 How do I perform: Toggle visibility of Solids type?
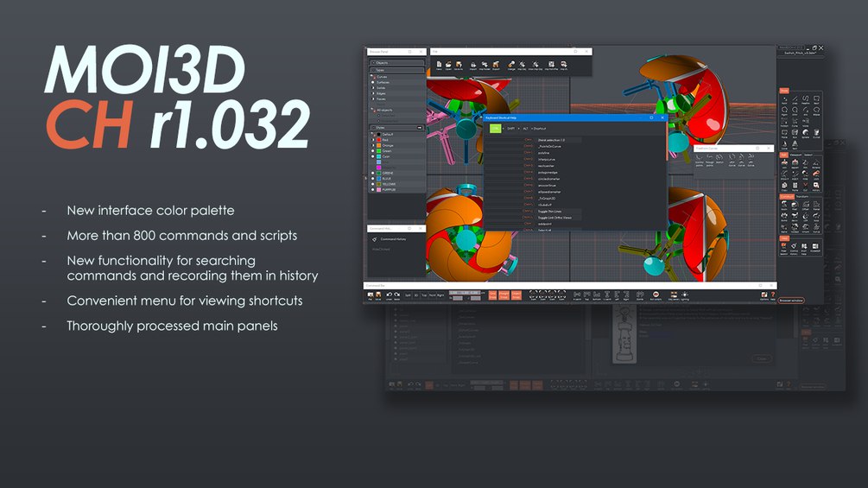click(x=372, y=88)
